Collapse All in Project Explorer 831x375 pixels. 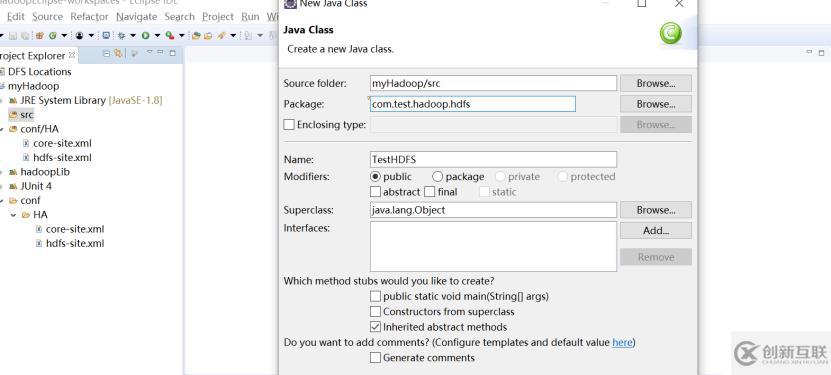point(107,53)
